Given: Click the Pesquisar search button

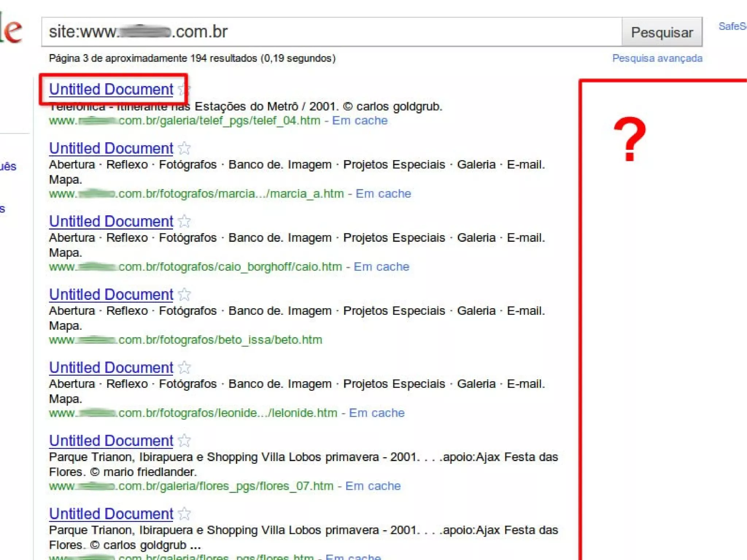Looking at the screenshot, I should (x=662, y=32).
